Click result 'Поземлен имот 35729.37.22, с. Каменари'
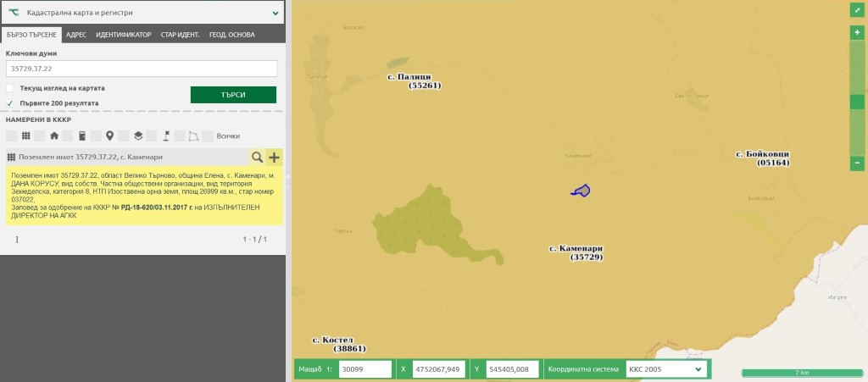Viewport: 868px width, 382px height. tap(119, 158)
